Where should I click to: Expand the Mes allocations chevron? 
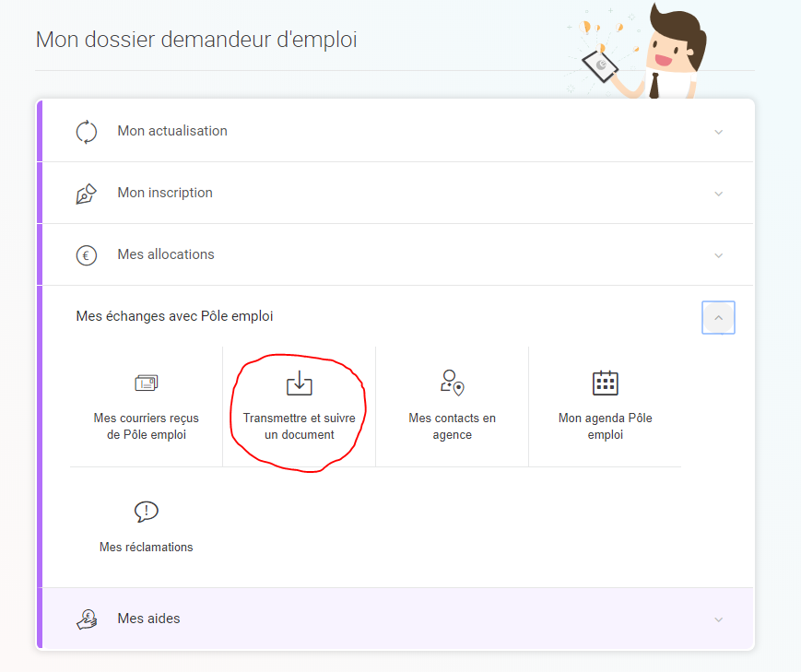[x=718, y=255]
